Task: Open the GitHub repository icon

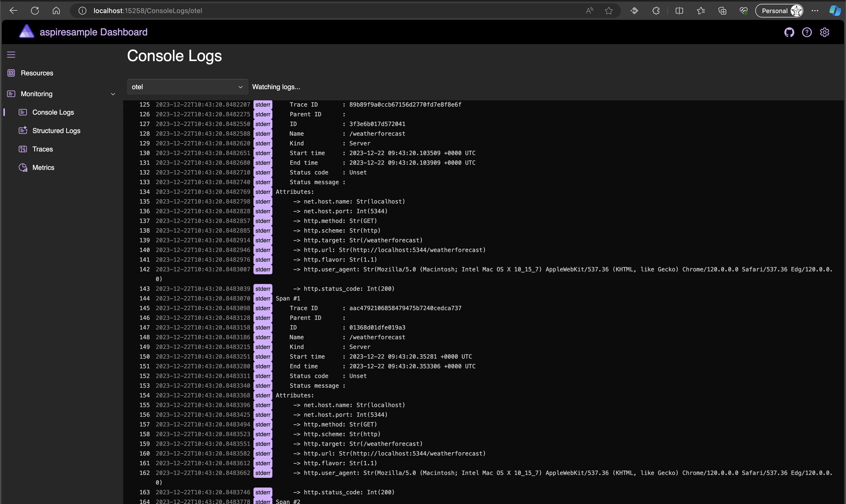Action: pyautogui.click(x=789, y=32)
